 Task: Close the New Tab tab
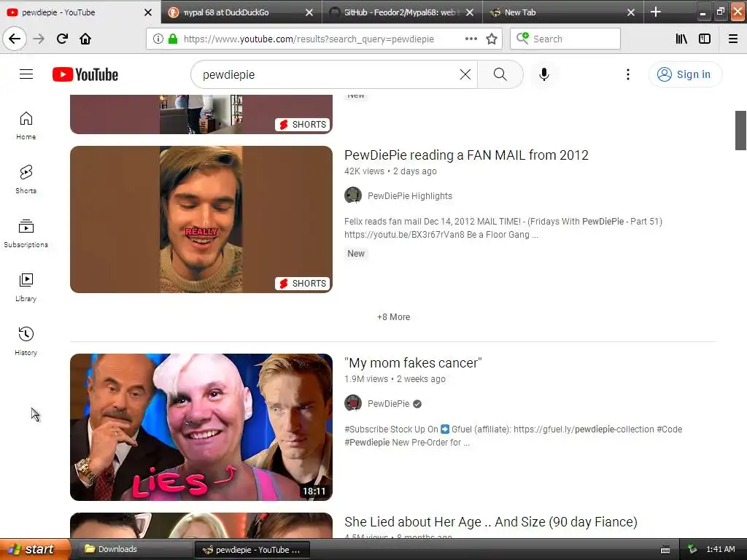point(631,12)
